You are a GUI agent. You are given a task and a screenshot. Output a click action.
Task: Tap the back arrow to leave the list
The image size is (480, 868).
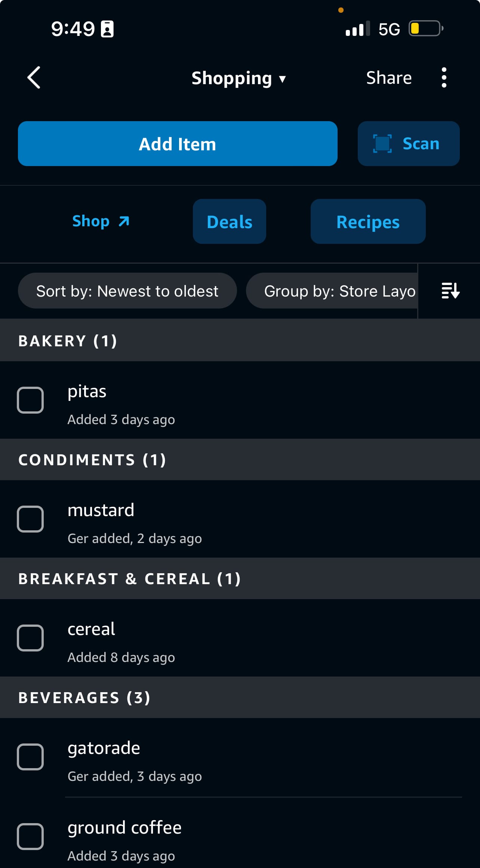(33, 77)
